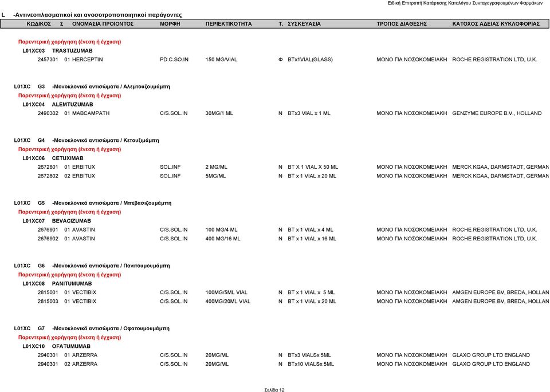This screenshot has height=392, width=550.
Task: Select code 2815001 for VECTIBIX
Action: click(48, 292)
